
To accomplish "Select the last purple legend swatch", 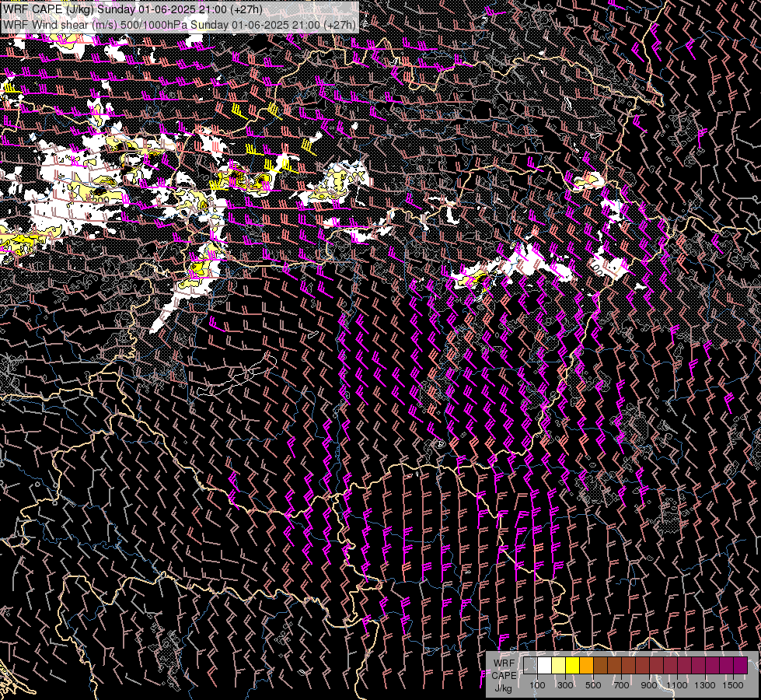I will (x=741, y=666).
